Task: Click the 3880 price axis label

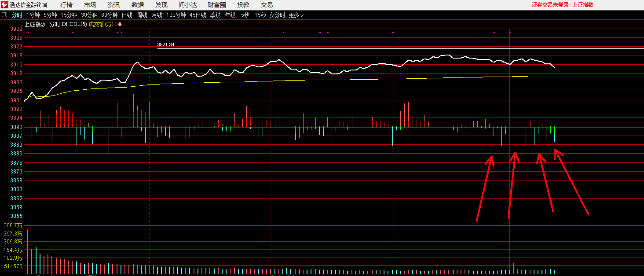Action: [x=16, y=154]
